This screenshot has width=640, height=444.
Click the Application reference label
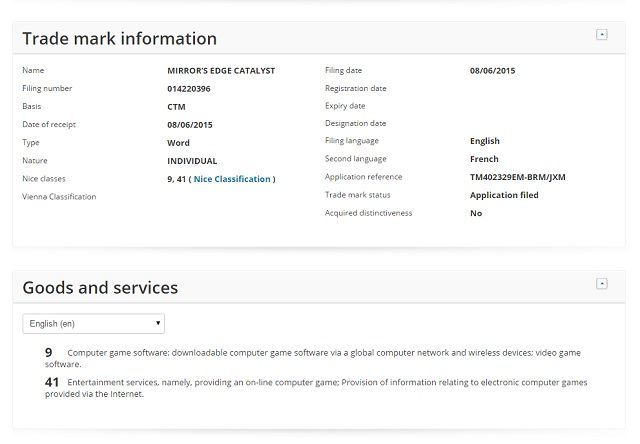pos(363,177)
